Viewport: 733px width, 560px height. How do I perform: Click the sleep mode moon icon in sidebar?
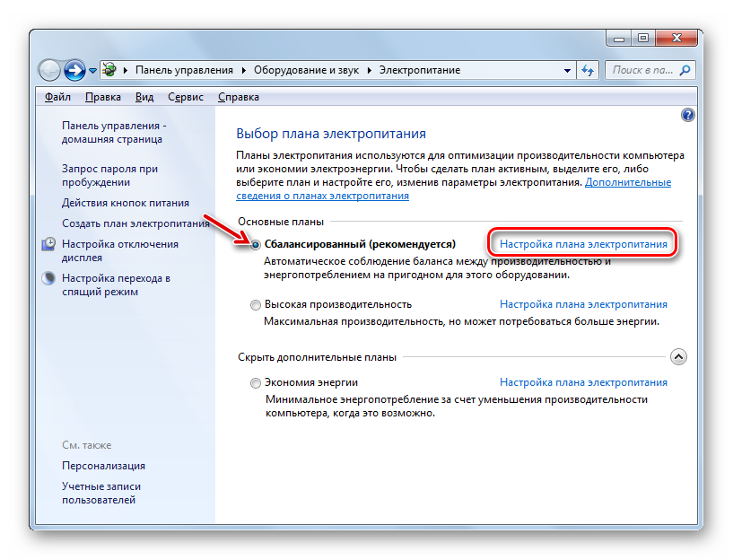click(x=49, y=279)
